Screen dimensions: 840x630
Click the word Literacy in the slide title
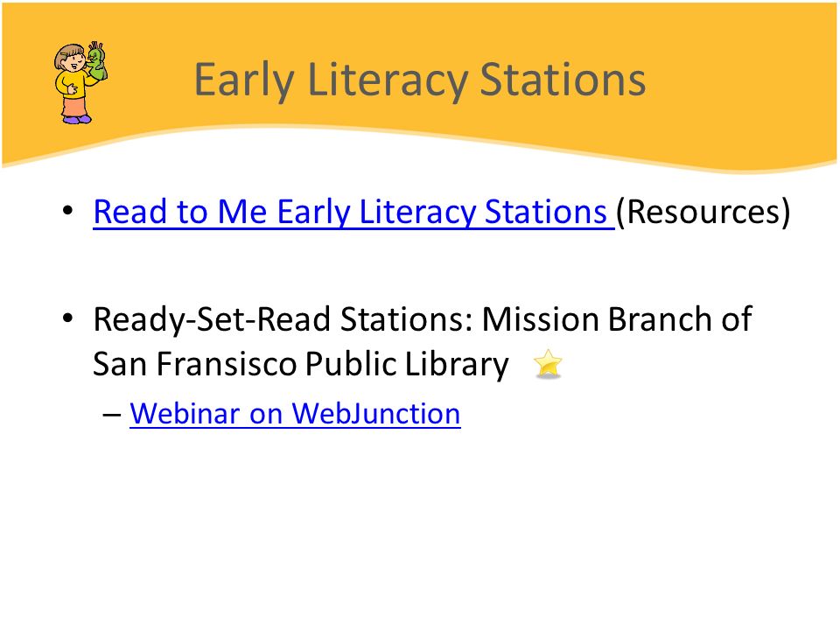pyautogui.click(x=387, y=80)
